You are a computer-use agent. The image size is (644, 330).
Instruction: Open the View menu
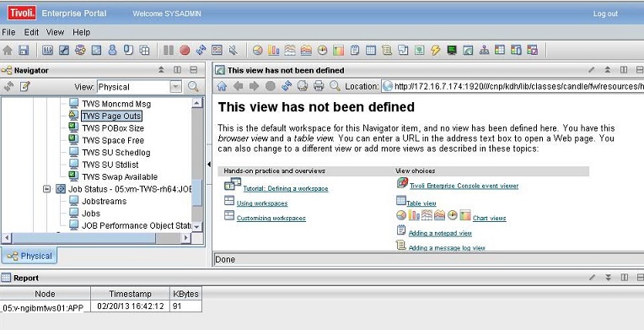55,32
